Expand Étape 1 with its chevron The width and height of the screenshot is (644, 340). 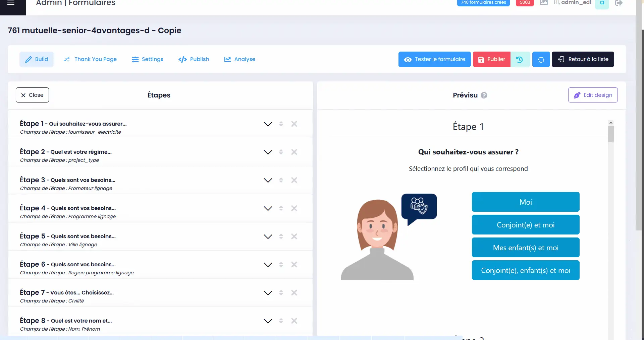pyautogui.click(x=268, y=124)
